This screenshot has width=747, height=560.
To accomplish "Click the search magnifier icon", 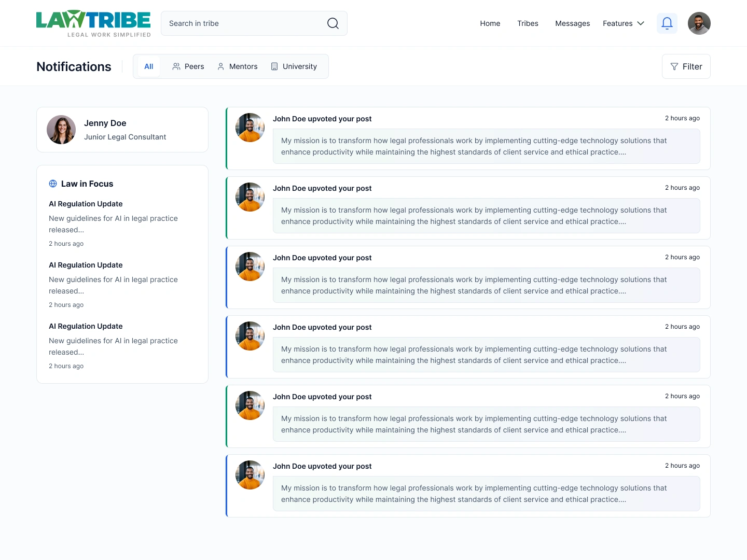I will pos(333,23).
